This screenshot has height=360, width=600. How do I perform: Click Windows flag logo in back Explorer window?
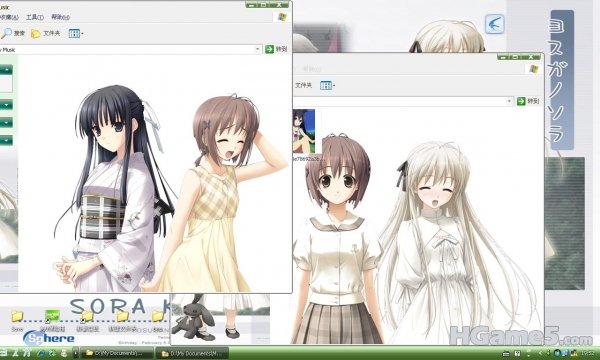coord(533,69)
